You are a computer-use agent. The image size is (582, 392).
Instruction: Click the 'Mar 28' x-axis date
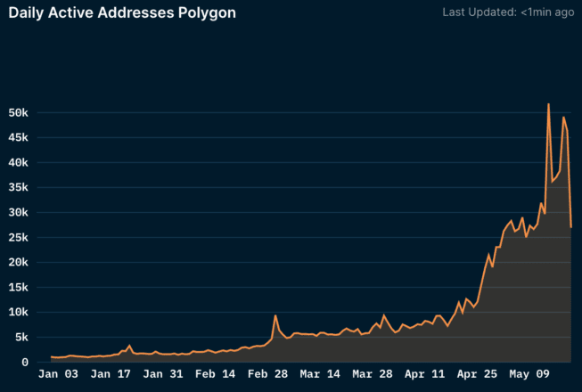point(373,374)
